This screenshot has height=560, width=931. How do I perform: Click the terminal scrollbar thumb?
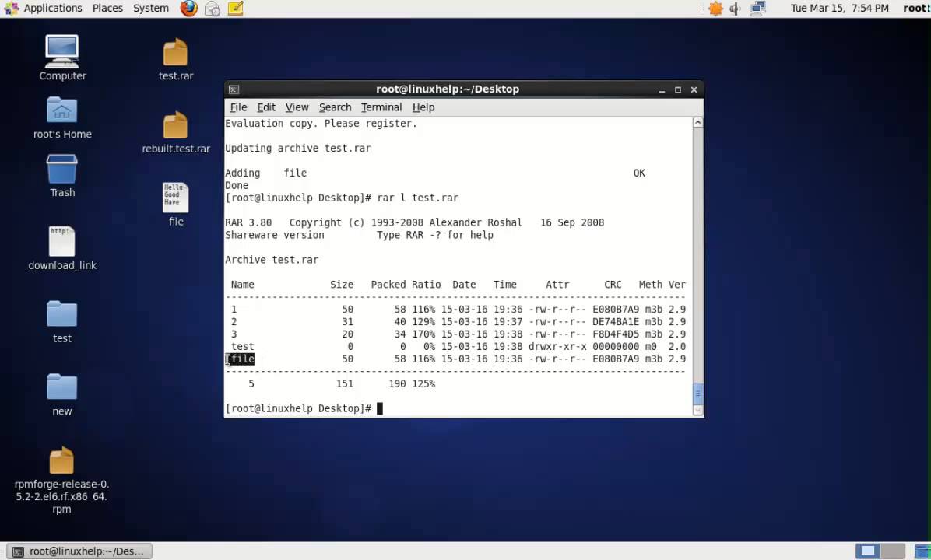[697, 394]
